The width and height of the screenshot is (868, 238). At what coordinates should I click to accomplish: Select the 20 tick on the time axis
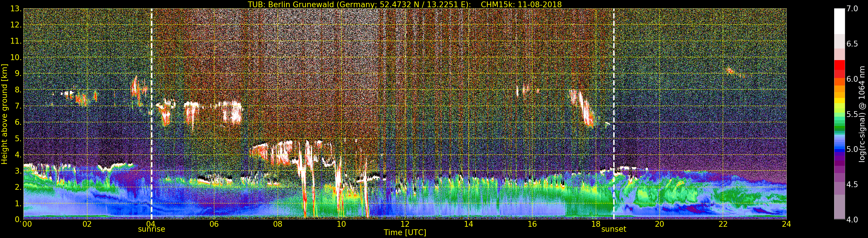coord(659,224)
